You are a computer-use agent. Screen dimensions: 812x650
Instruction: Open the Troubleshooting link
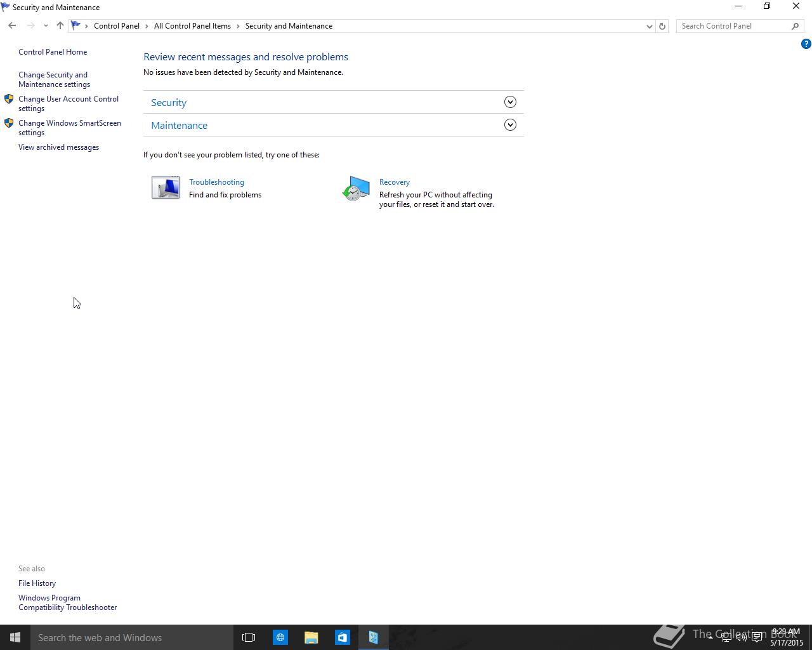coord(216,182)
